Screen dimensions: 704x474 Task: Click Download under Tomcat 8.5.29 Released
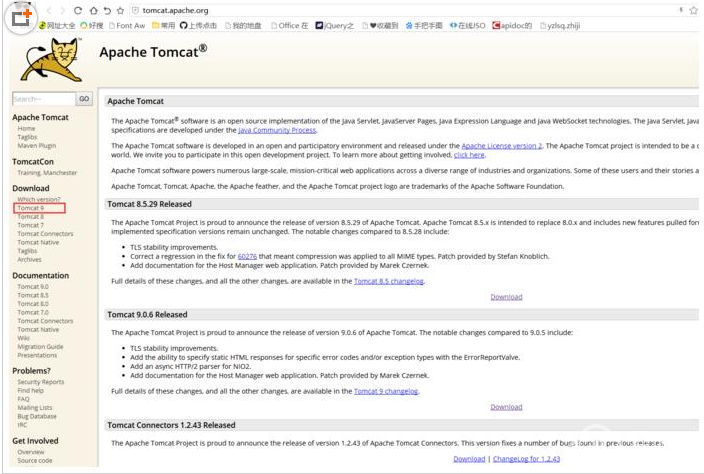click(506, 297)
